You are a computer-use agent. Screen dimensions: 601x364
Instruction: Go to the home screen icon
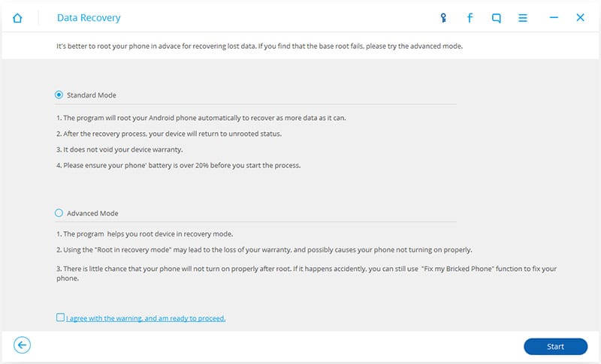(18, 18)
